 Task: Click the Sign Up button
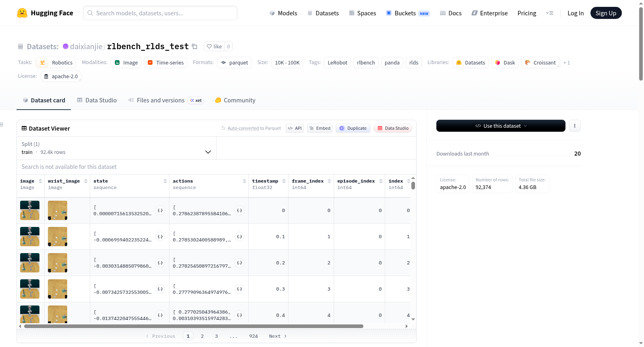pyautogui.click(x=606, y=13)
